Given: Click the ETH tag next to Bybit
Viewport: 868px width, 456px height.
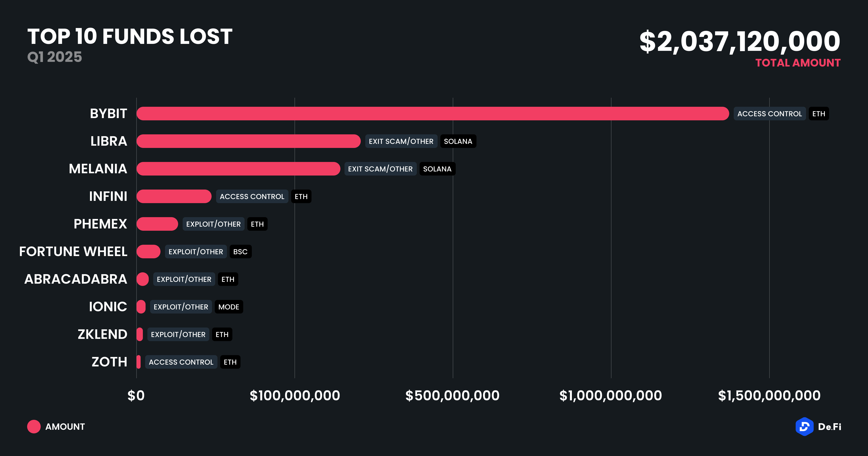Looking at the screenshot, I should [x=818, y=114].
